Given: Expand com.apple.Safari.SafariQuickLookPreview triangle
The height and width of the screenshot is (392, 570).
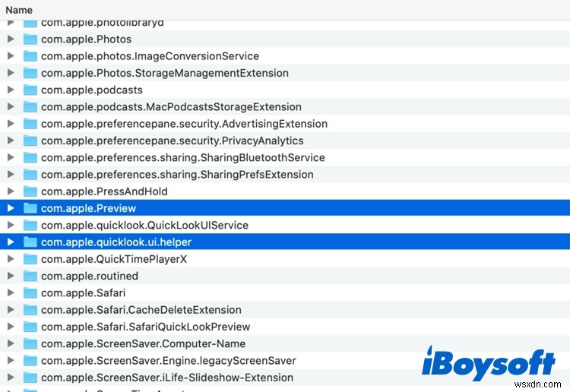Looking at the screenshot, I should (x=11, y=326).
